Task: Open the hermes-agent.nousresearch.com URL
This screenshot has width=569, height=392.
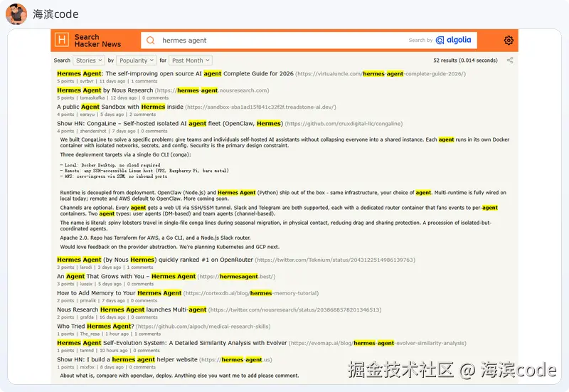Action: pos(212,90)
